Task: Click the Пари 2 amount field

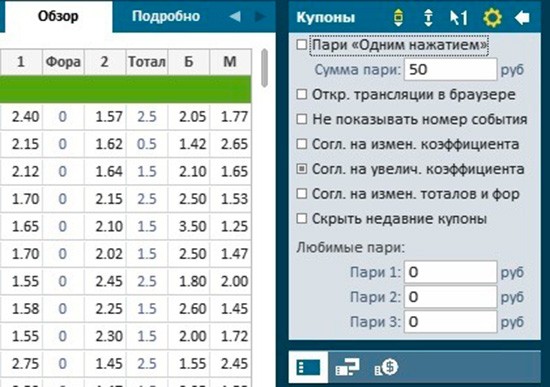Action: tap(450, 297)
